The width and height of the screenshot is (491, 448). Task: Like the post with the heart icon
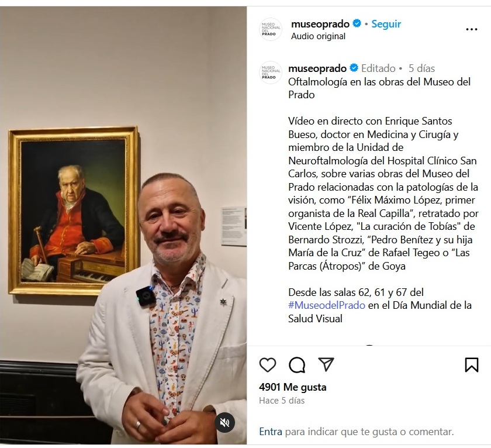(x=268, y=365)
